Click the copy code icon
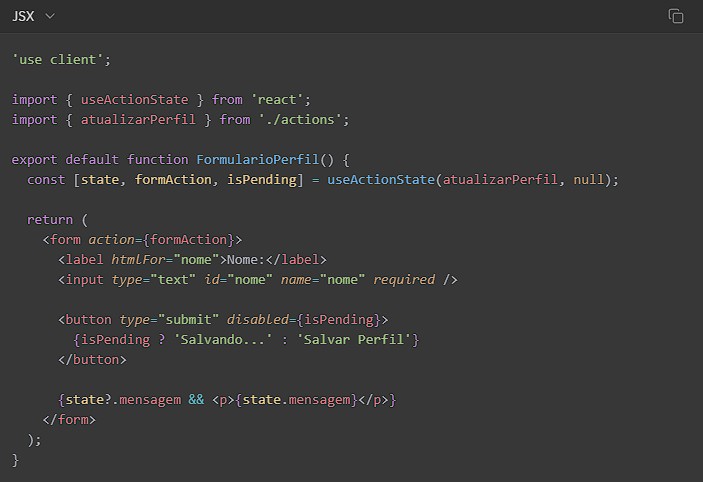The width and height of the screenshot is (703, 482). [x=676, y=16]
